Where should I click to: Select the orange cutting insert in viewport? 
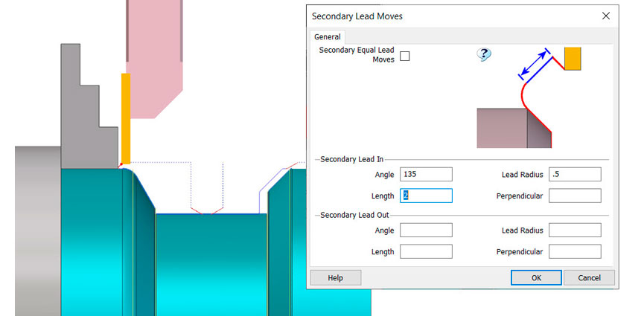point(126,119)
